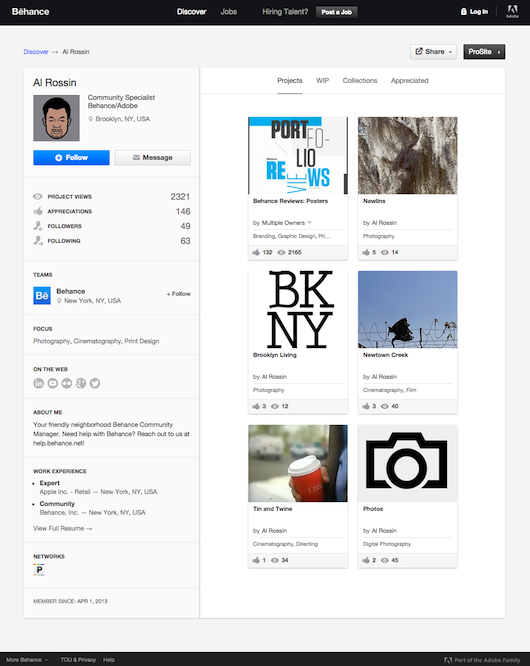Follow Al Rossin with blue button

click(x=71, y=158)
